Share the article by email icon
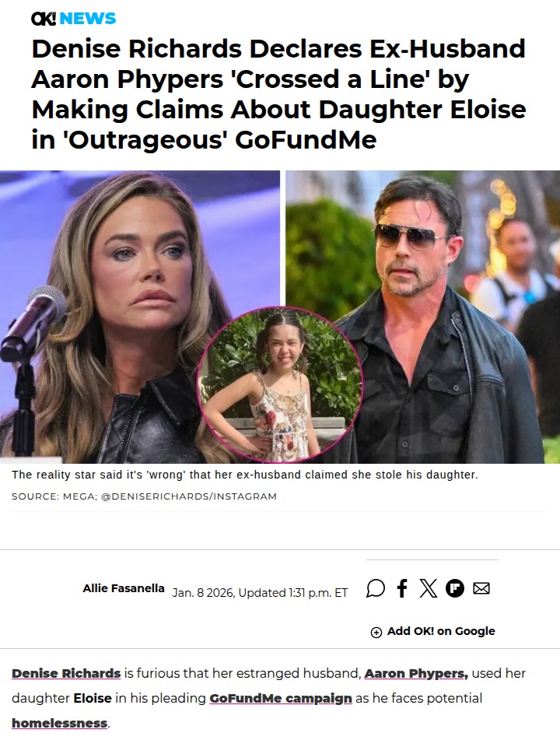The image size is (560, 747). tap(481, 588)
